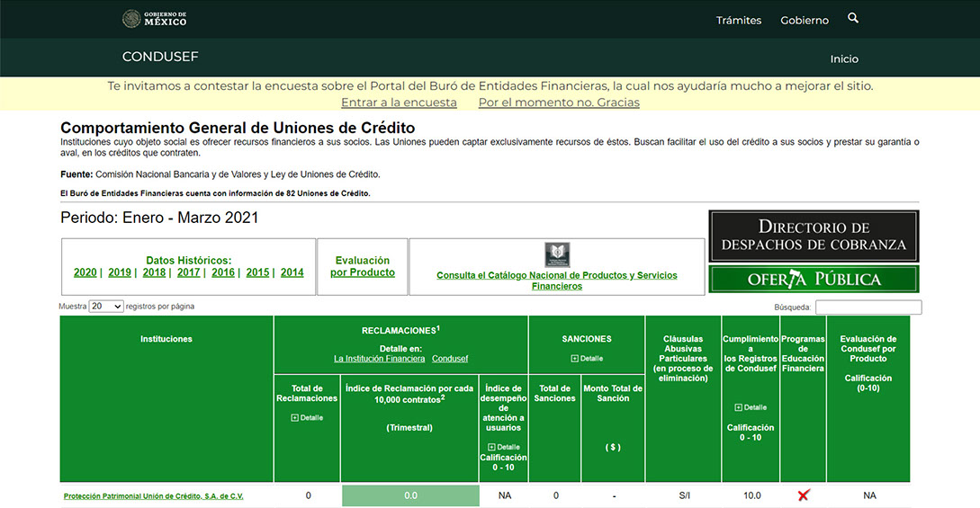Image resolution: width=980 pixels, height=508 pixels.
Task: Open the Oferta Pública banner
Action: click(x=814, y=279)
